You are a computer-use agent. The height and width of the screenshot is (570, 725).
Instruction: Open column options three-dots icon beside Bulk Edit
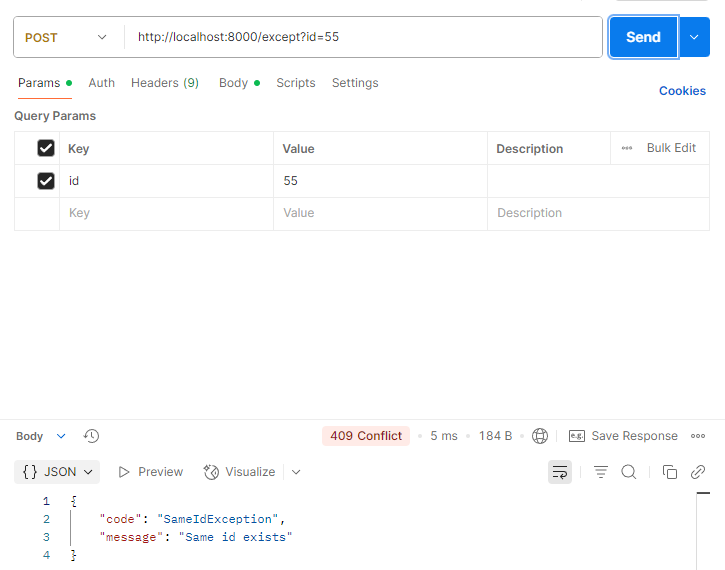coord(627,148)
